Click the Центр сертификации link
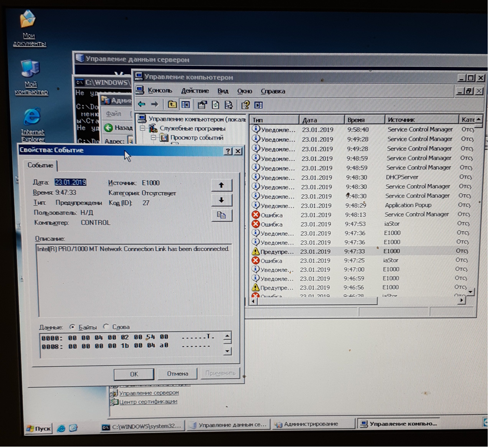The image size is (491, 448). (148, 402)
